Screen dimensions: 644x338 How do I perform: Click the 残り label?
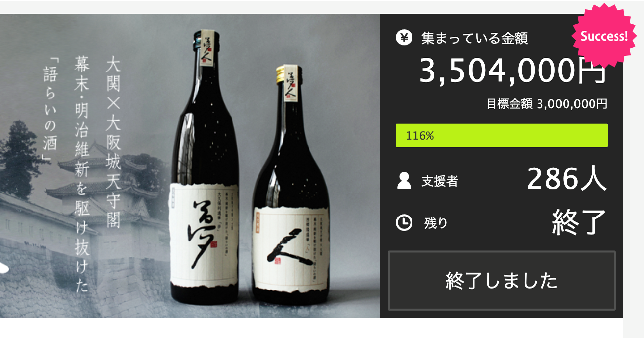436,223
